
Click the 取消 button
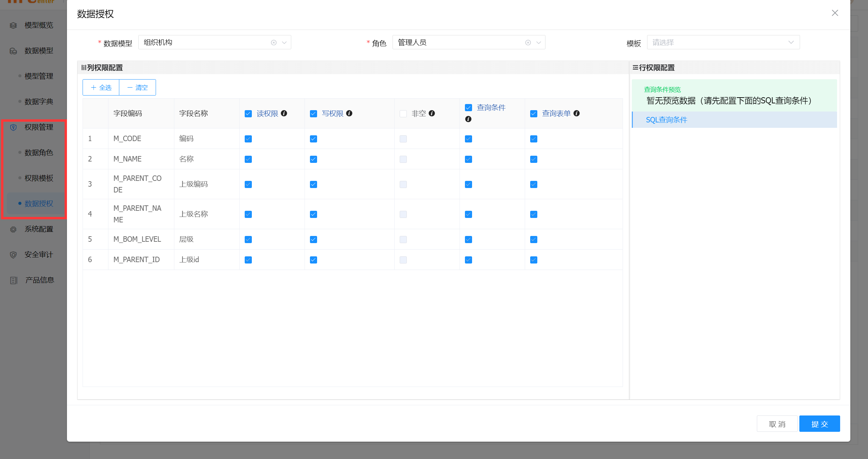pyautogui.click(x=777, y=424)
